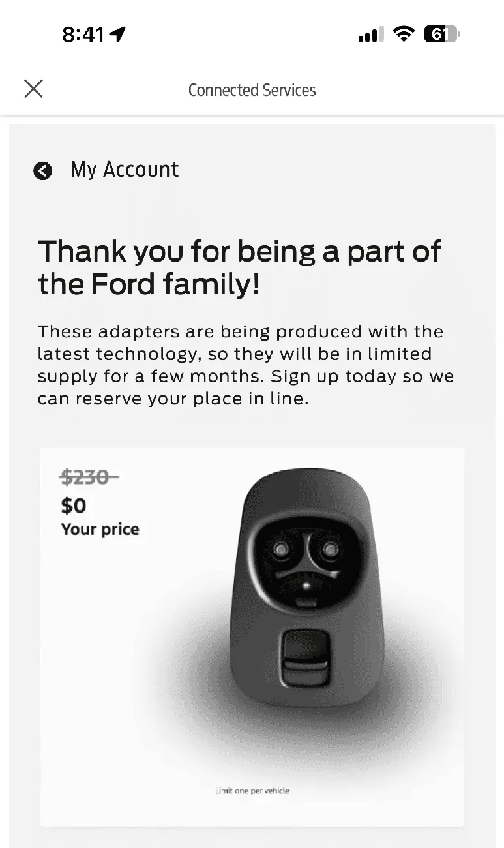Tap the 8:41 status bar clock
The height and width of the screenshot is (848, 504).
pyautogui.click(x=83, y=35)
